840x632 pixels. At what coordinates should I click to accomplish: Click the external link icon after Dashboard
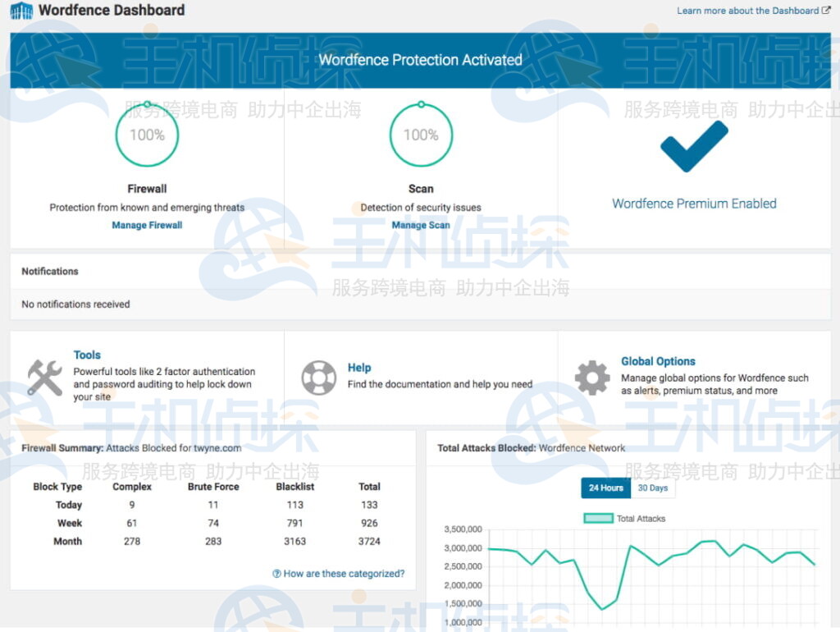826,11
